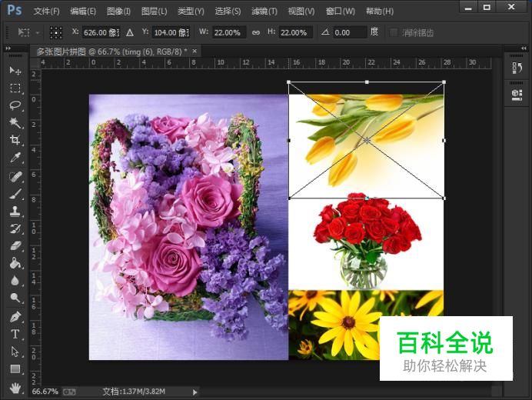Click the status bar document info icon
532x400 pixels.
click(69, 392)
